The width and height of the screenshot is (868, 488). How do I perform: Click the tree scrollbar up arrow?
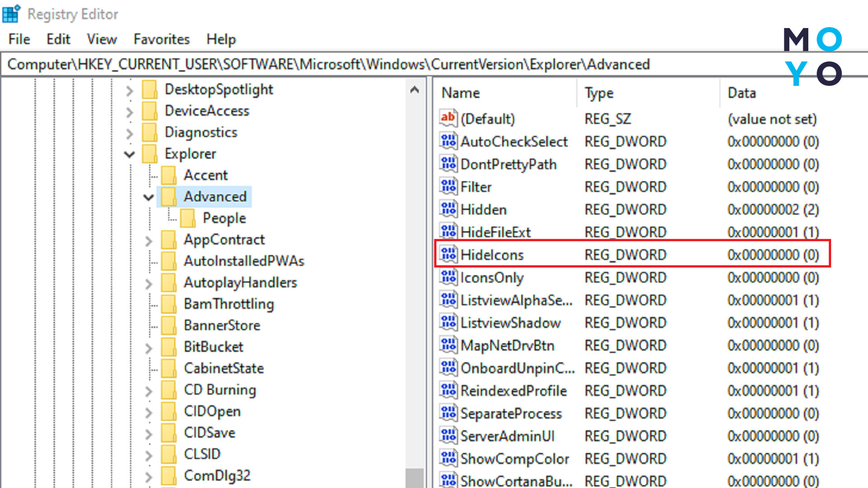point(414,89)
